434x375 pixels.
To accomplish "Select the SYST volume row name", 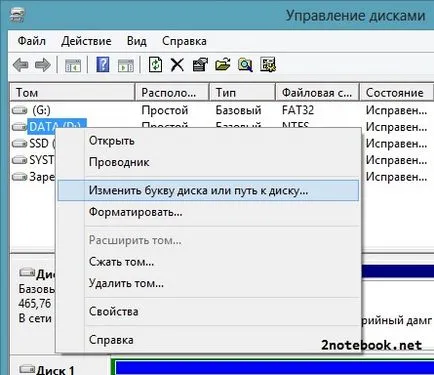I will click(42, 160).
